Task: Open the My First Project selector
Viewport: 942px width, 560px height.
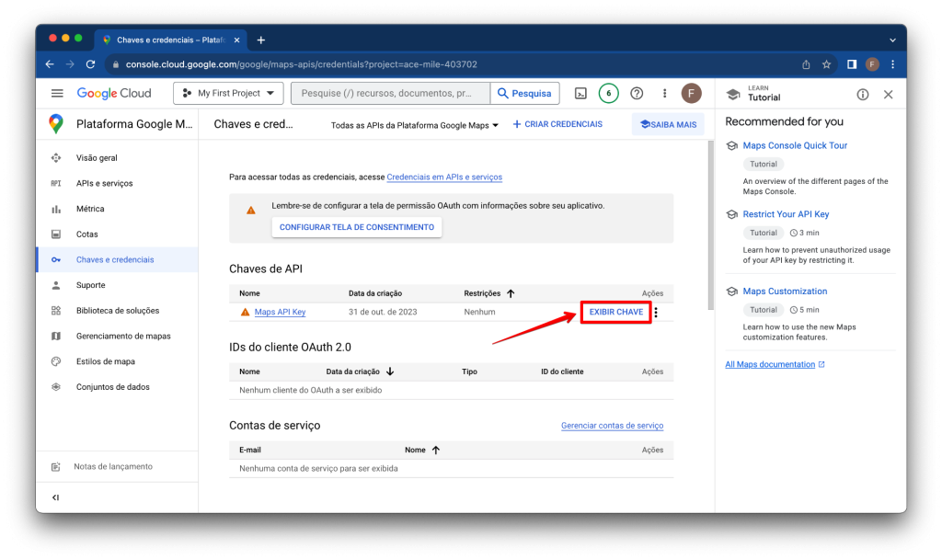Action: (x=228, y=93)
